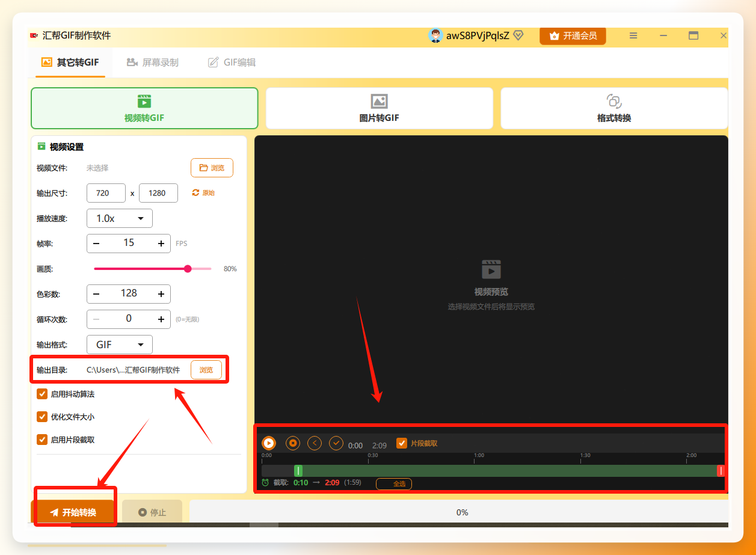Increase loop count with plus

161,319
